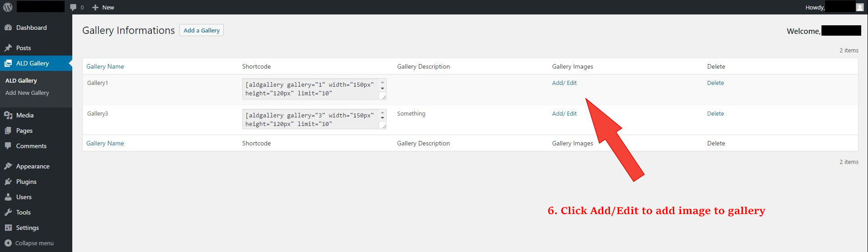Sort by Gallery Name column header
This screenshot has width=868, height=252.
[x=105, y=66]
